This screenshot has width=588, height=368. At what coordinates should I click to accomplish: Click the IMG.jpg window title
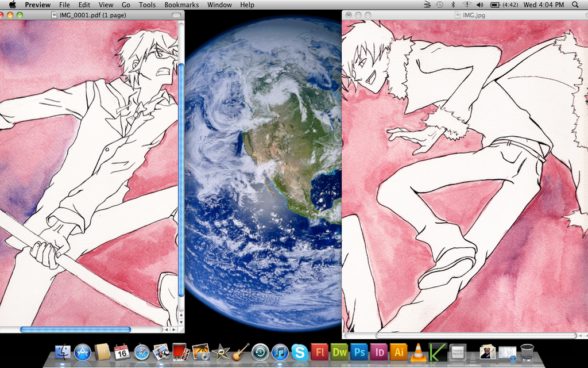(x=474, y=15)
